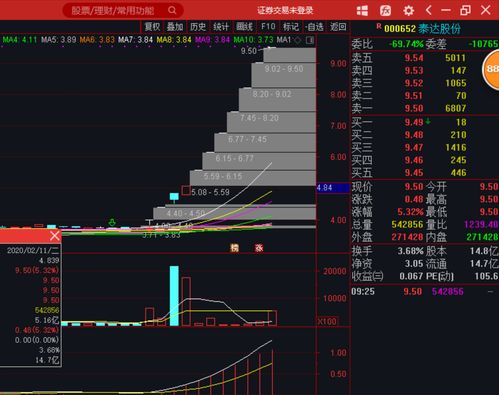Open F10 company info
Image resolution: width=499 pixels, height=395 pixels.
click(268, 27)
